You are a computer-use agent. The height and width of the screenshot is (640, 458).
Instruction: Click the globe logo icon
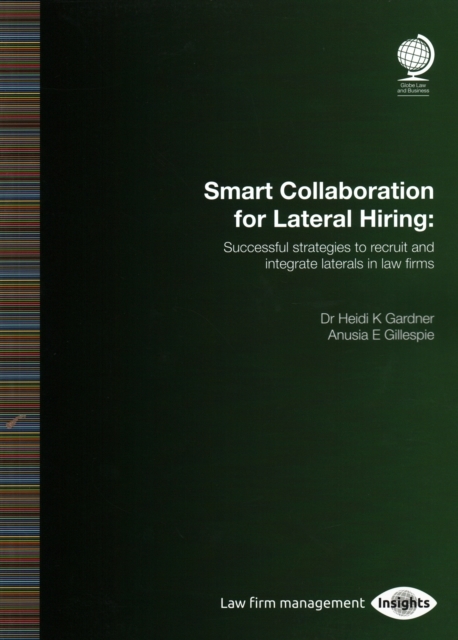click(416, 58)
